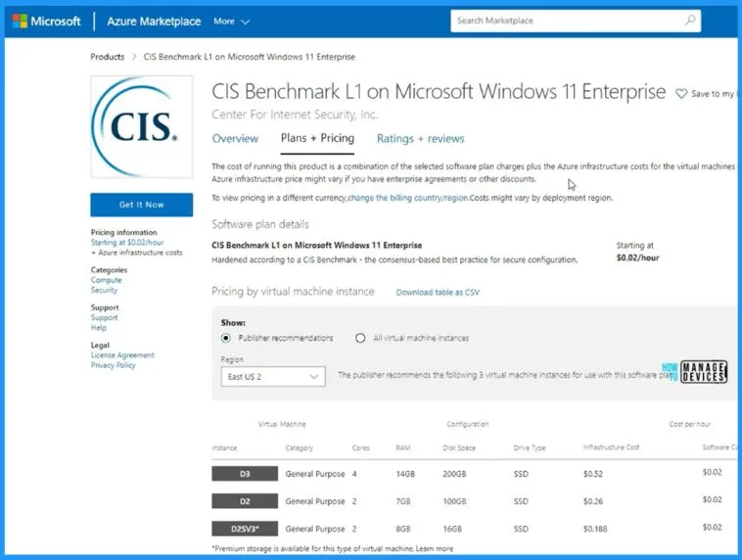742x560 pixels.
Task: Click the Center For Internet Security, Inc. publisher name
Action: click(295, 115)
